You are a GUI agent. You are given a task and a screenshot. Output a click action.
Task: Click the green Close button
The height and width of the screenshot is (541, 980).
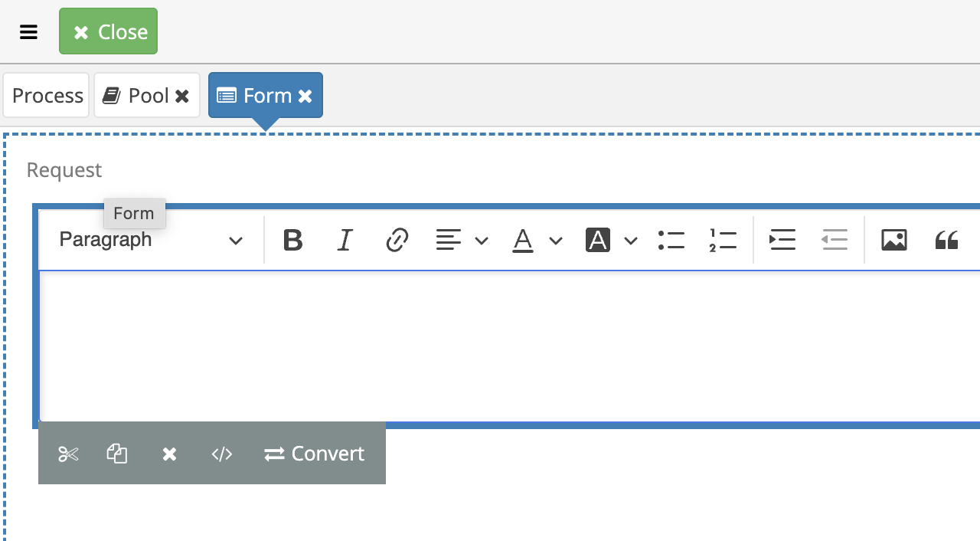click(108, 31)
